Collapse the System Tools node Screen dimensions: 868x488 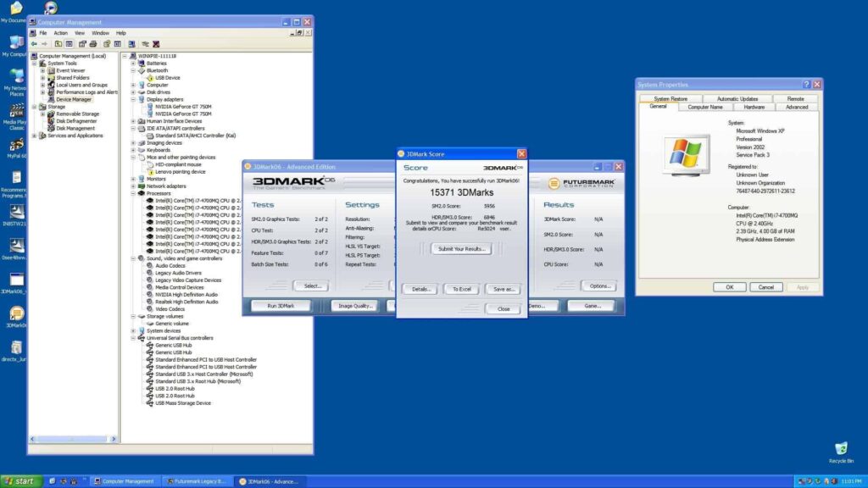34,64
